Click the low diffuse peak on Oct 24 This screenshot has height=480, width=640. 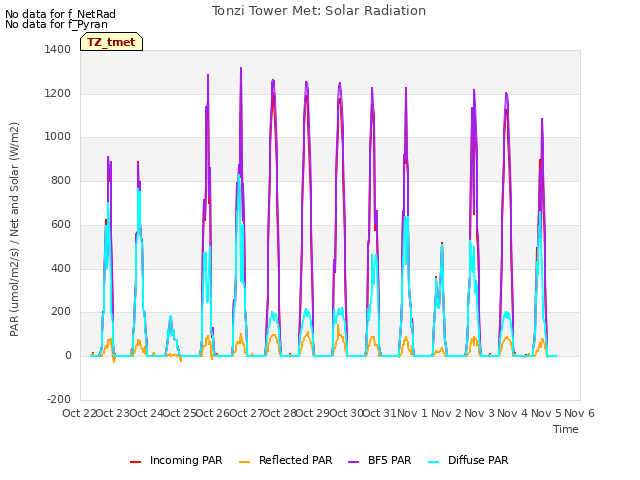point(171,316)
